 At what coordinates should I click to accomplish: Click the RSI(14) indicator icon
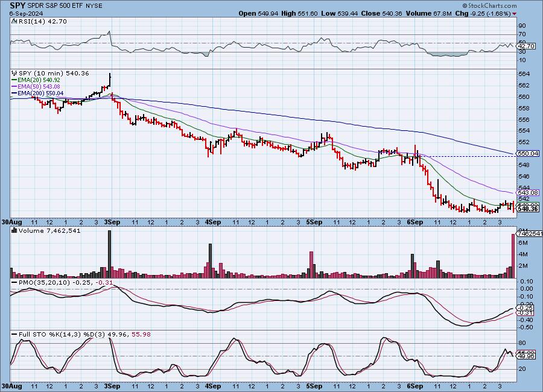coord(14,21)
